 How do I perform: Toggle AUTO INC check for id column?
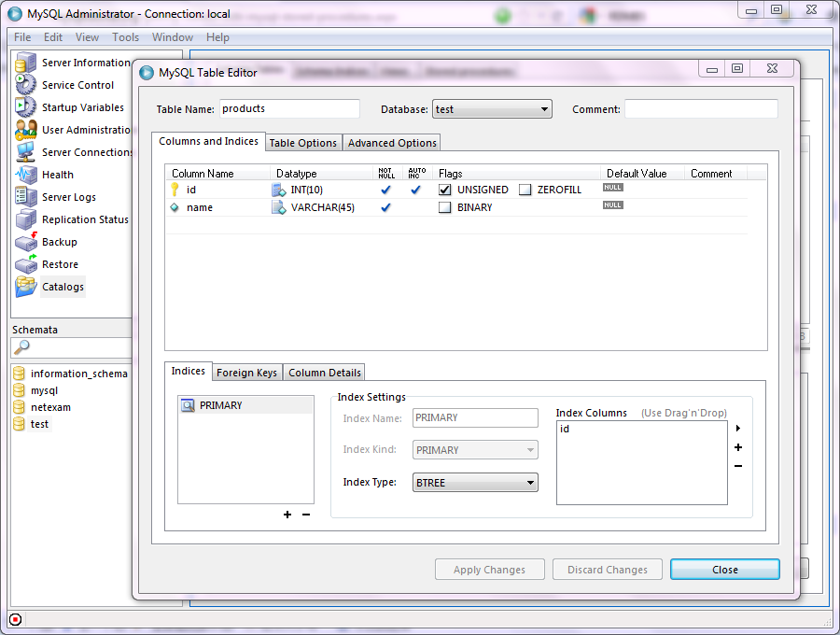click(x=415, y=190)
